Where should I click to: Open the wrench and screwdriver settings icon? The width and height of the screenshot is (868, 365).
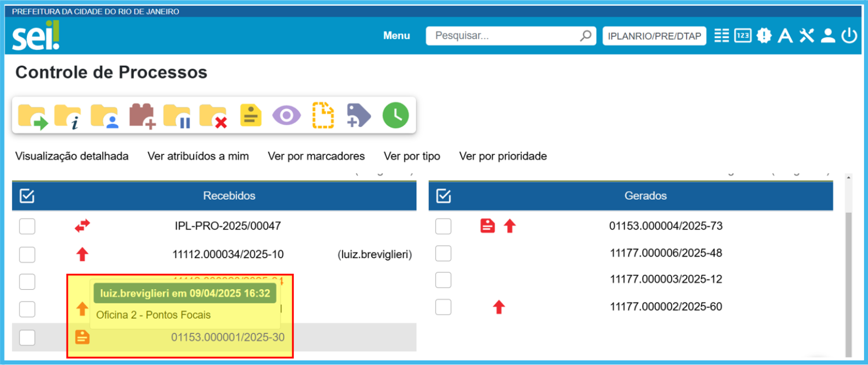tap(807, 36)
